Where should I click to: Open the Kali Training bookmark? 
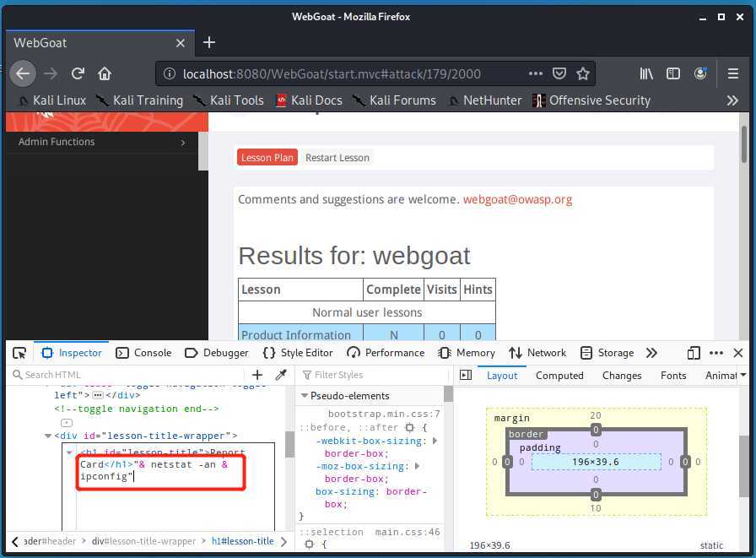(139, 100)
